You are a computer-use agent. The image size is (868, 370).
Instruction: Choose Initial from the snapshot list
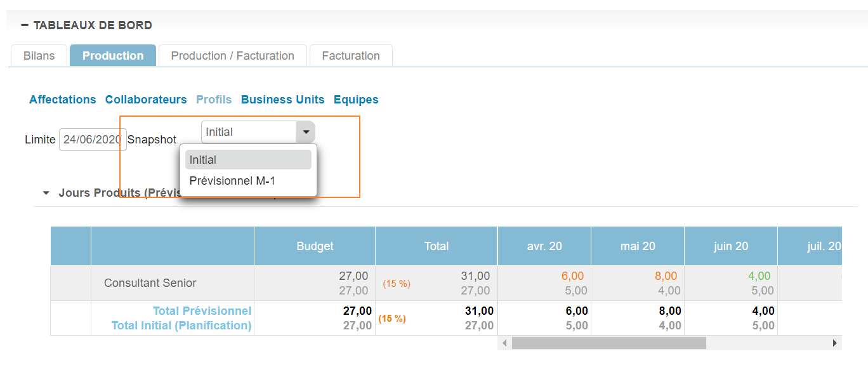tap(248, 160)
